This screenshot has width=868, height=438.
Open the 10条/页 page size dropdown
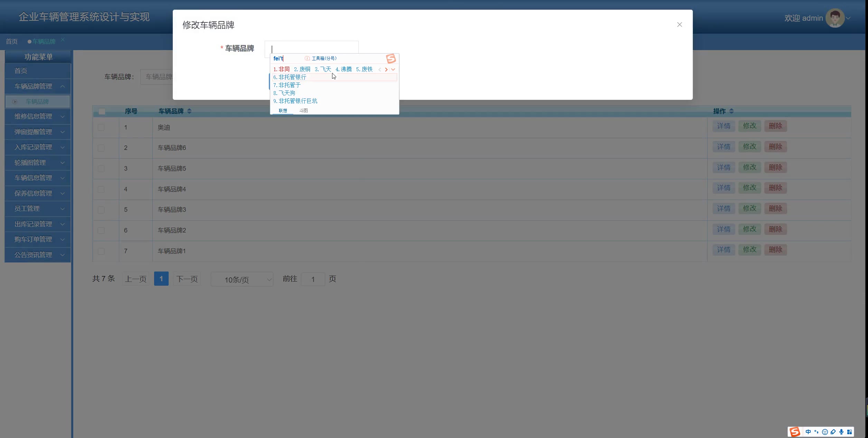pos(242,279)
